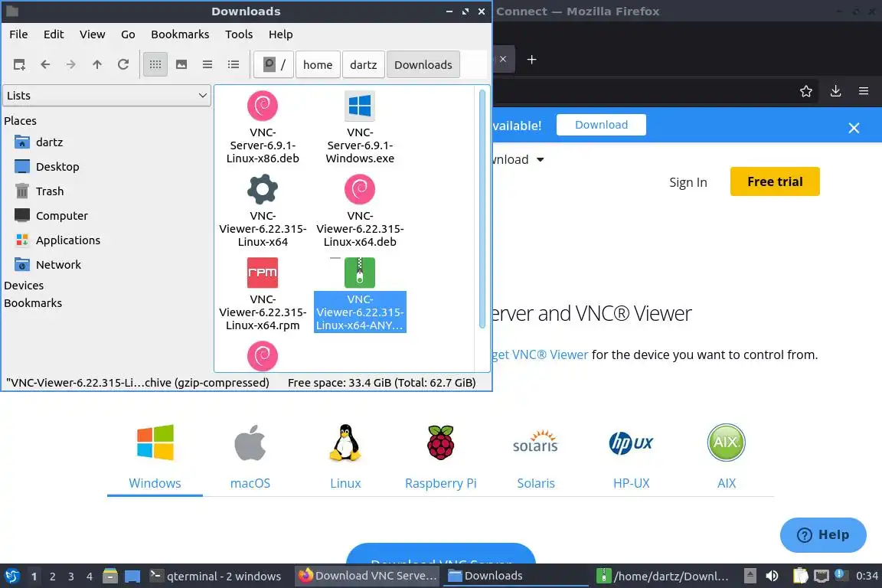Open the File menu
Screen dimensions: 882x588
(18, 34)
